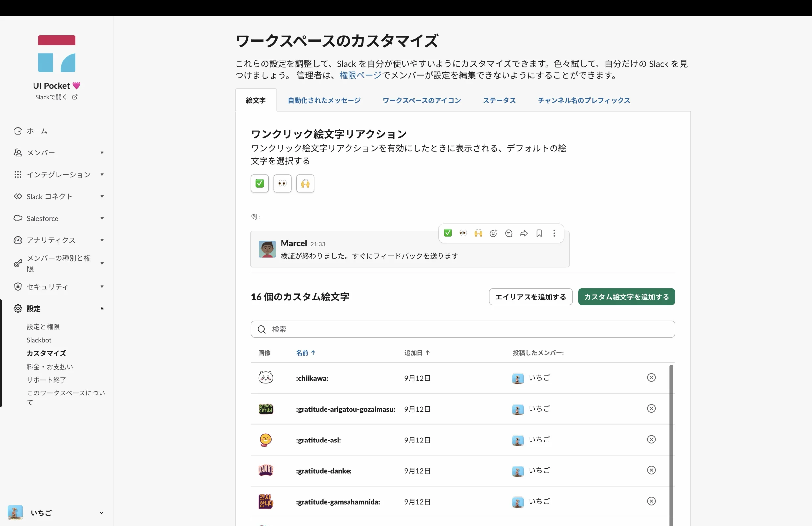Screen dimensions: 812x526
Task: Expand the インテグレーション sidebar section
Action: click(102, 175)
